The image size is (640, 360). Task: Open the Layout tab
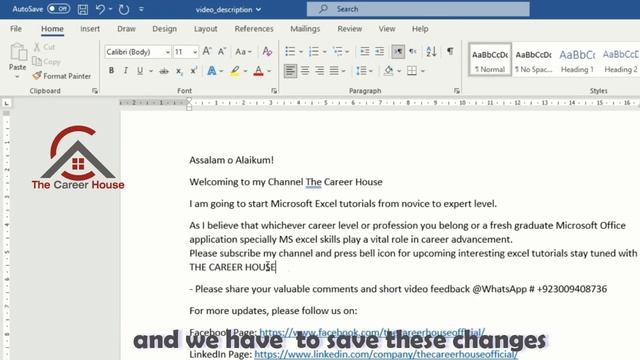point(205,29)
